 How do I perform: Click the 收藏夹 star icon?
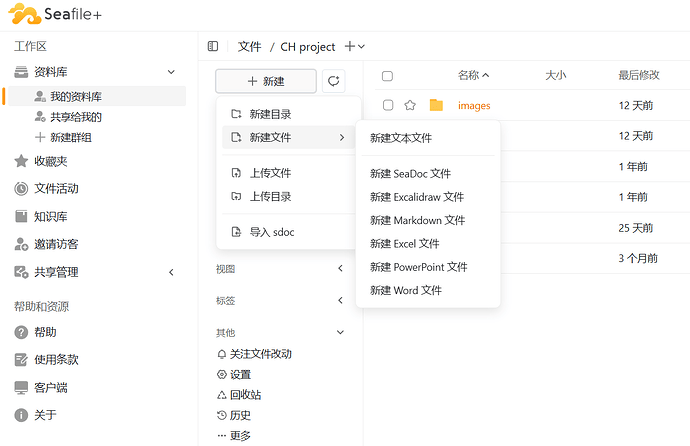click(21, 161)
